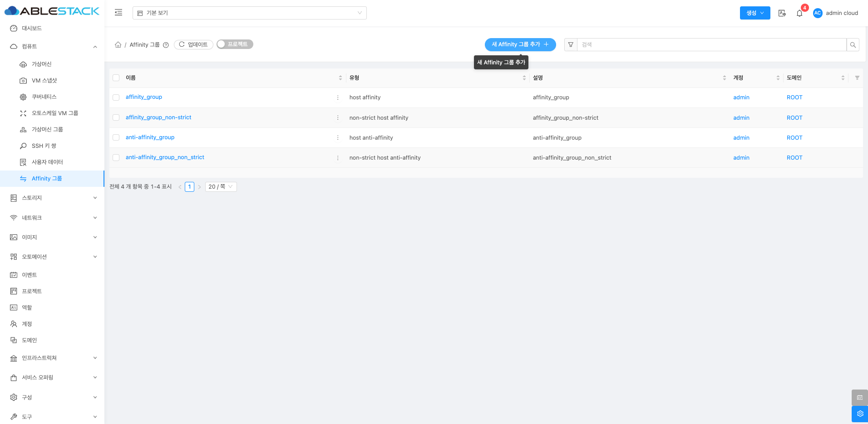Screen dimensions: 868x424
Task: Sort the table by 설명 column
Action: point(725,78)
